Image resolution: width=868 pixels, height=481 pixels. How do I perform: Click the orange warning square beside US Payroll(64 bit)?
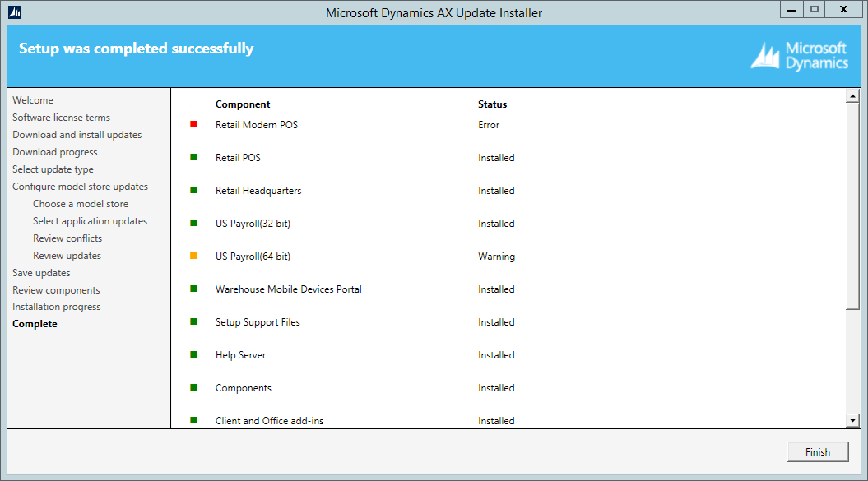pos(193,256)
